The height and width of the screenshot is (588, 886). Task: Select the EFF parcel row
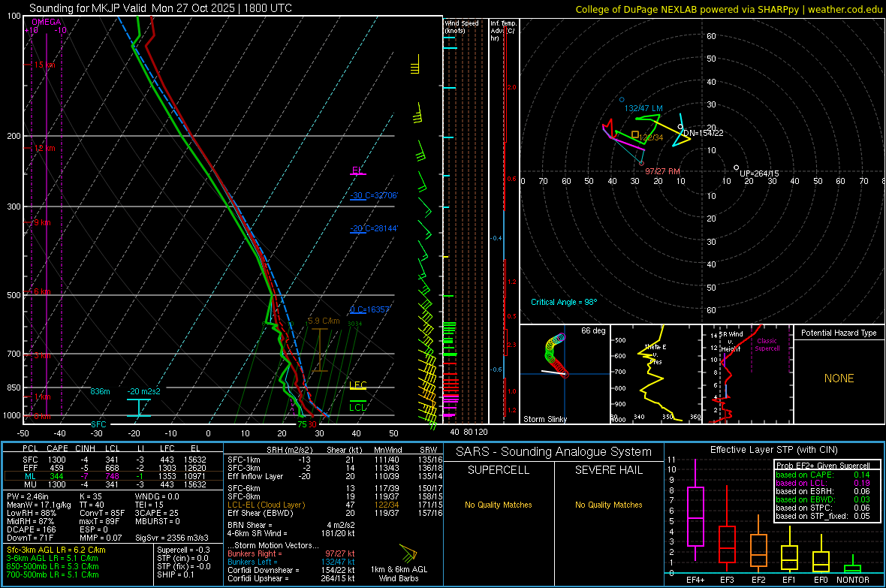(x=113, y=468)
